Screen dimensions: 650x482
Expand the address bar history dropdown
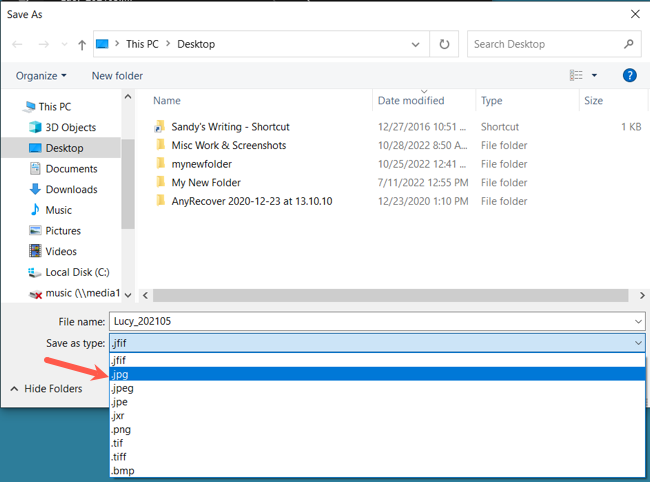[x=415, y=44]
